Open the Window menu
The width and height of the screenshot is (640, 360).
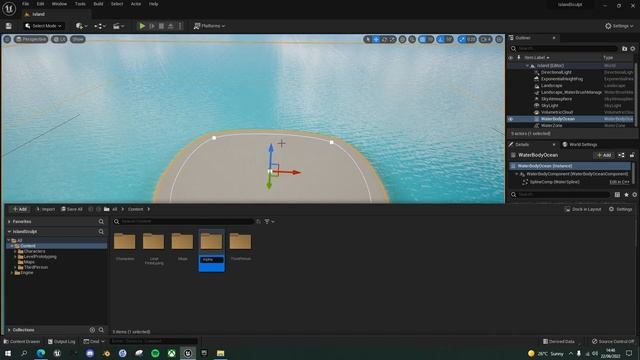[59, 4]
